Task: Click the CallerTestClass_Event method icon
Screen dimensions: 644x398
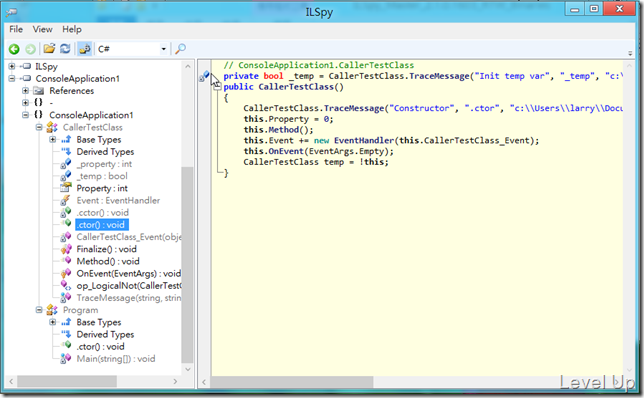Action: [x=66, y=237]
